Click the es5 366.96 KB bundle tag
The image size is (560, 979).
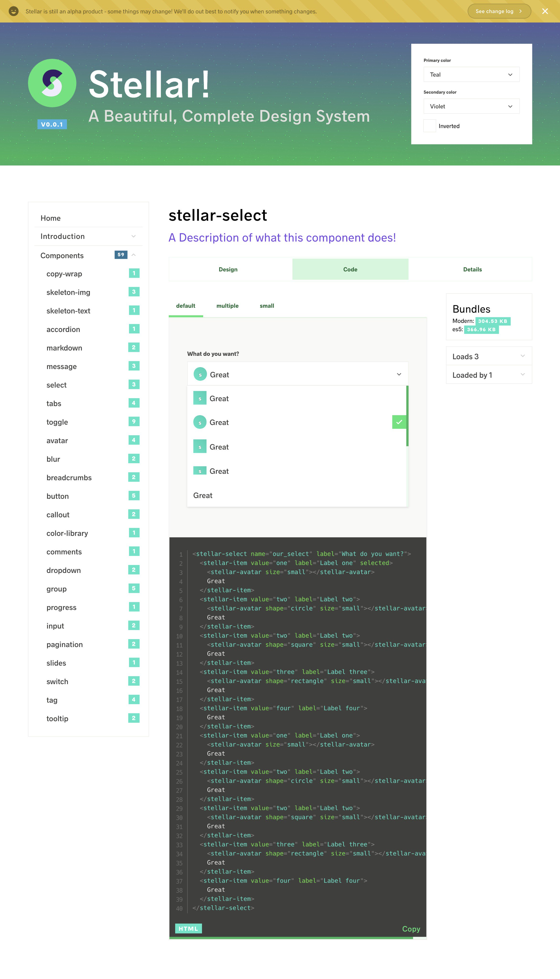click(481, 330)
